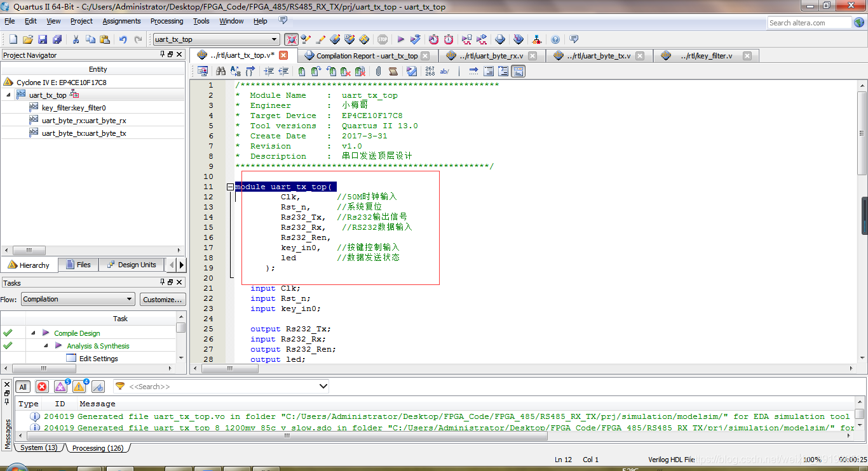Click the Undo arrow icon
The height and width of the screenshot is (471, 868).
click(x=123, y=39)
